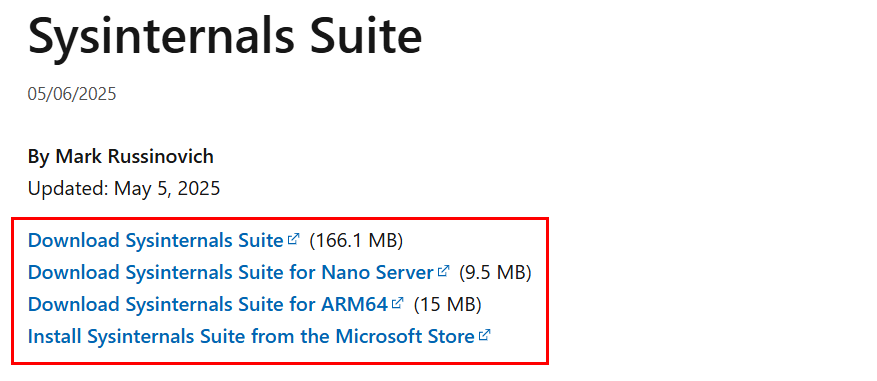This screenshot has height=381, width=877.
Task: Click the Sysinternals Suite page heading
Action: point(225,35)
